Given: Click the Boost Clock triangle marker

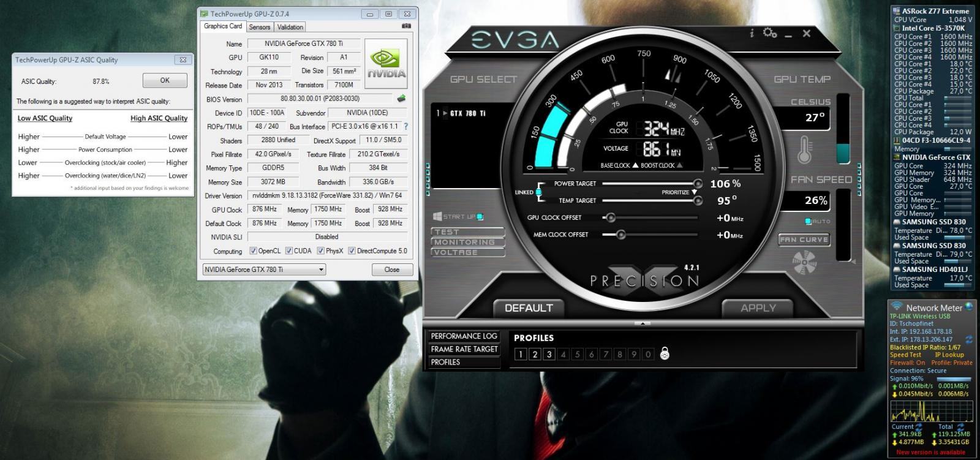Looking at the screenshot, I should coord(679,165).
